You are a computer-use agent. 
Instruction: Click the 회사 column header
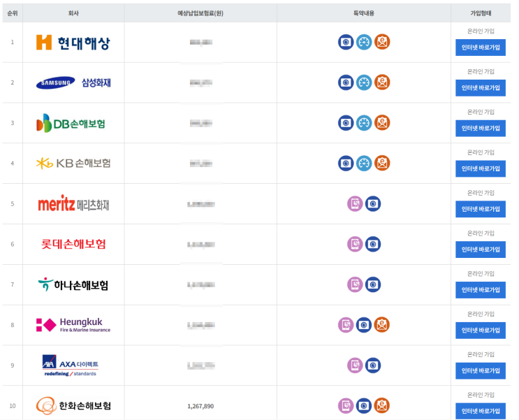tap(73, 13)
